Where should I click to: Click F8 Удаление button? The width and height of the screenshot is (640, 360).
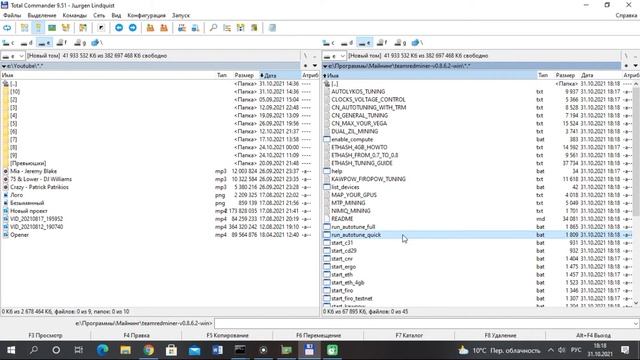tap(500, 336)
